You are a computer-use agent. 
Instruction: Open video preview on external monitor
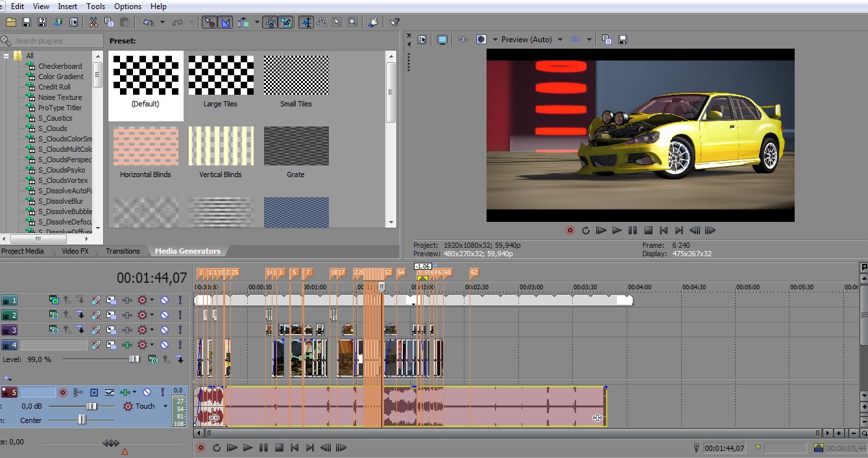(x=442, y=40)
